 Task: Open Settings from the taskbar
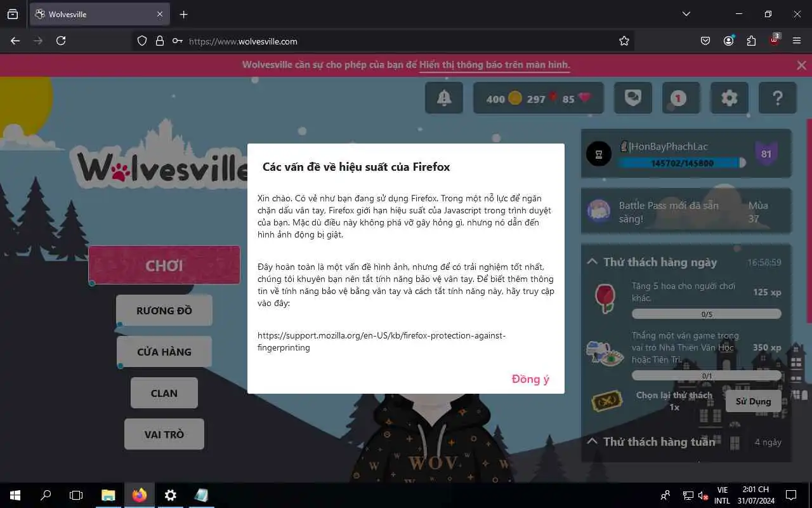click(170, 495)
